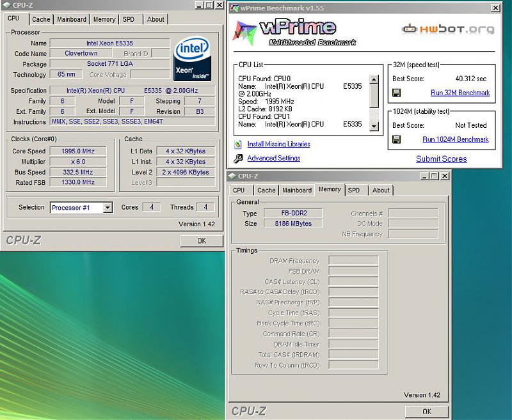
Task: Click the save icon beside Run 1024M Benchmark
Action: pos(396,139)
